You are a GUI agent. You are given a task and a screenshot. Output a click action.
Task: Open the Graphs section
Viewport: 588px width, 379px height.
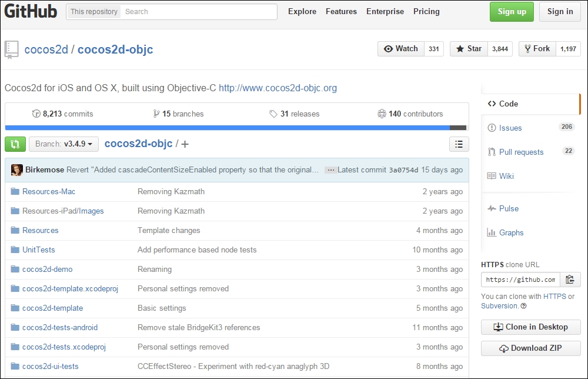(x=511, y=232)
